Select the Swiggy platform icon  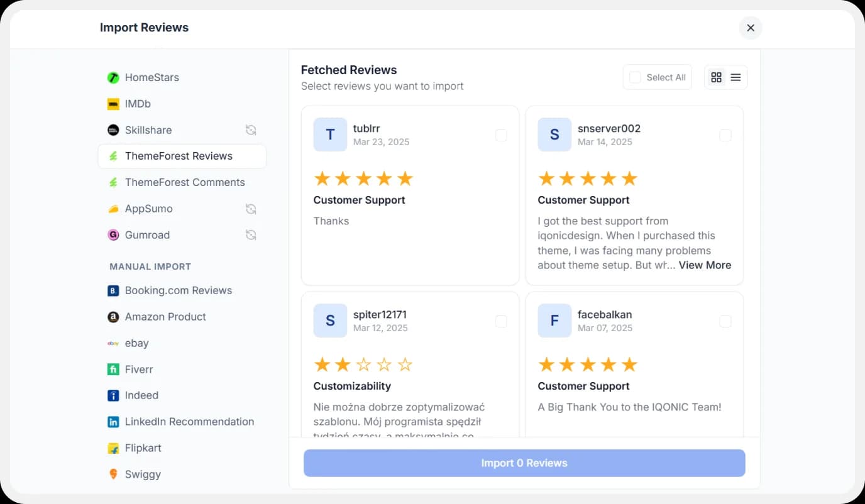pos(113,474)
